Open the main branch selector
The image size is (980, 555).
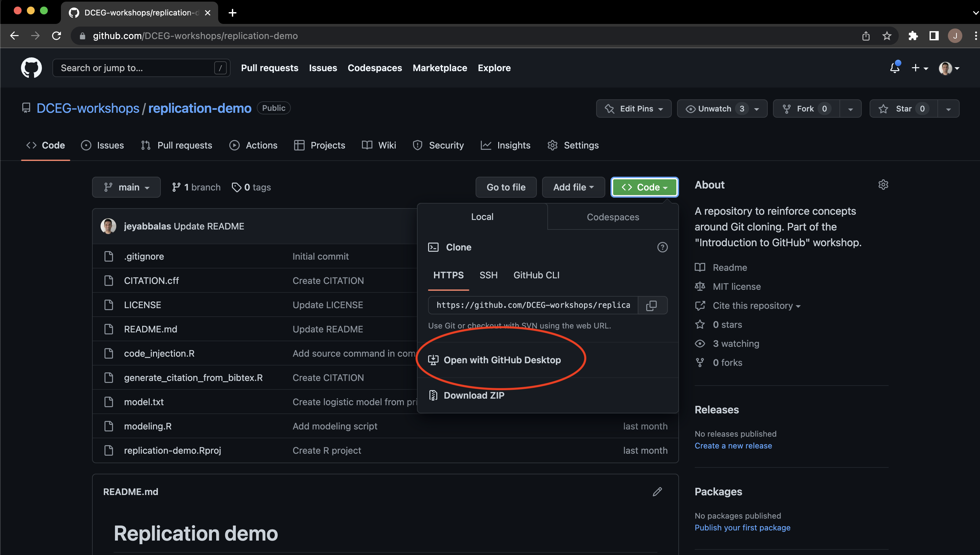[126, 187]
